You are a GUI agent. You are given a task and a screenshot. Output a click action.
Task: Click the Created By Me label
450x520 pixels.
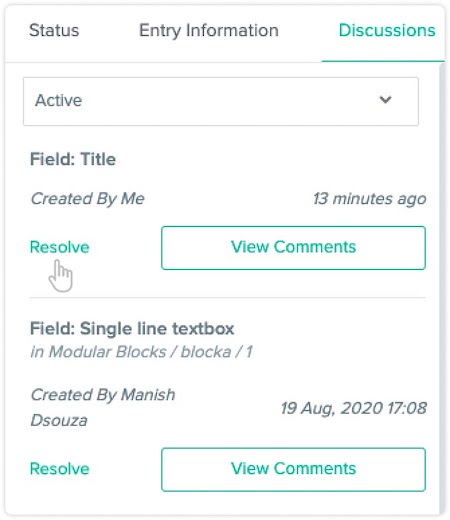pos(87,199)
